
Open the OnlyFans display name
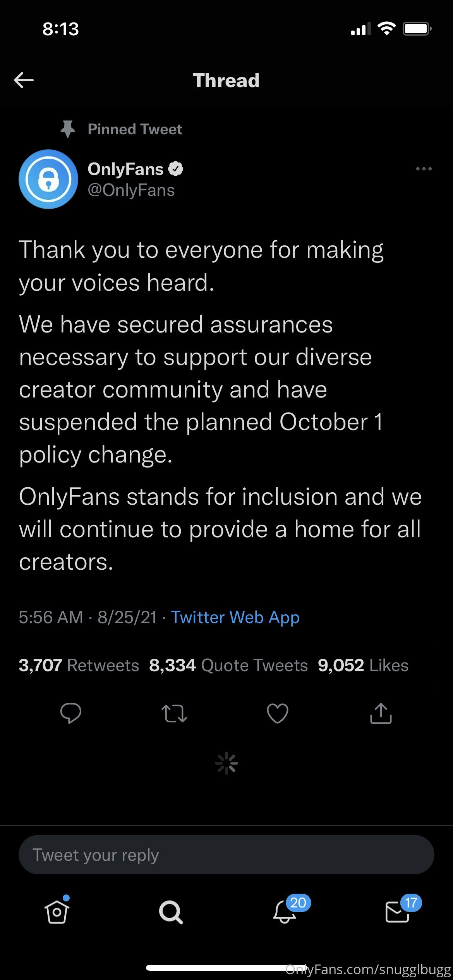point(125,169)
